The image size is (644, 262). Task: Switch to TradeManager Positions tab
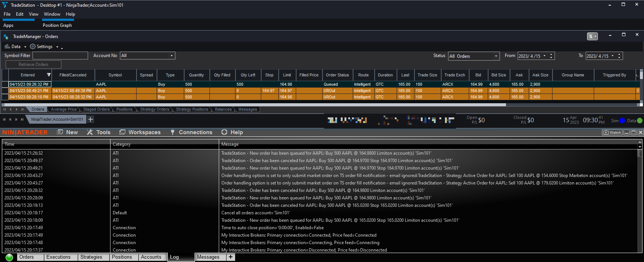[124, 110]
